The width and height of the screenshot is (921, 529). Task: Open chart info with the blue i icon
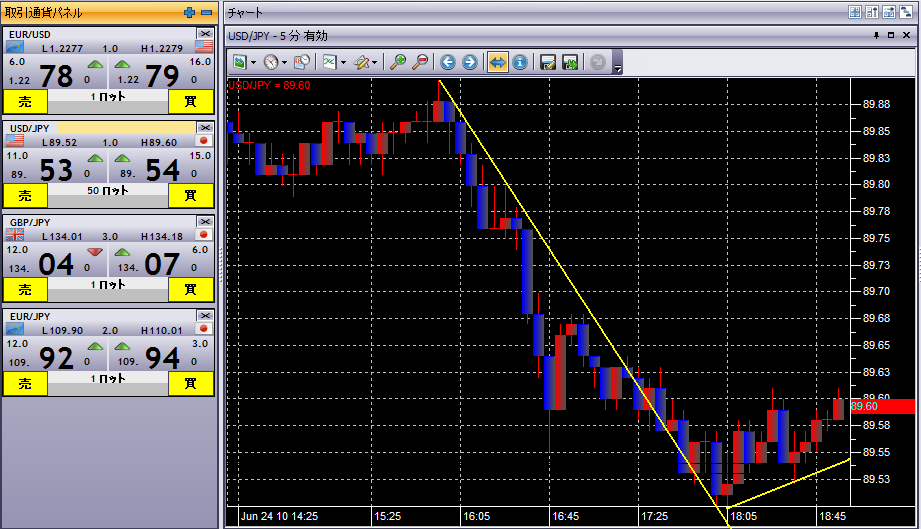[520, 62]
